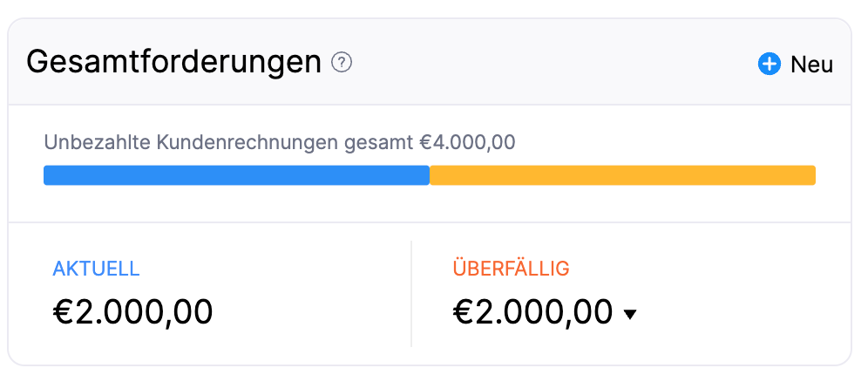This screenshot has height=375, width=868.
Task: Click the "Neu" button label
Action: point(811,64)
